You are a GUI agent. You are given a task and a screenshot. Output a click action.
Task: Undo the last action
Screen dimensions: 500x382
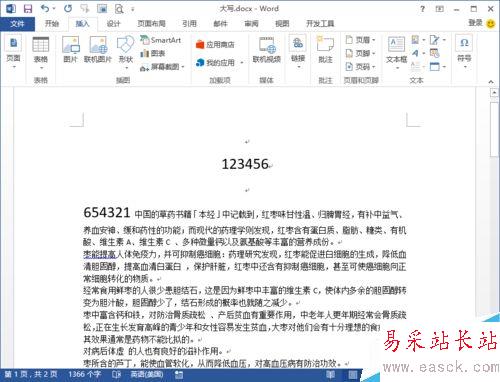45,9
